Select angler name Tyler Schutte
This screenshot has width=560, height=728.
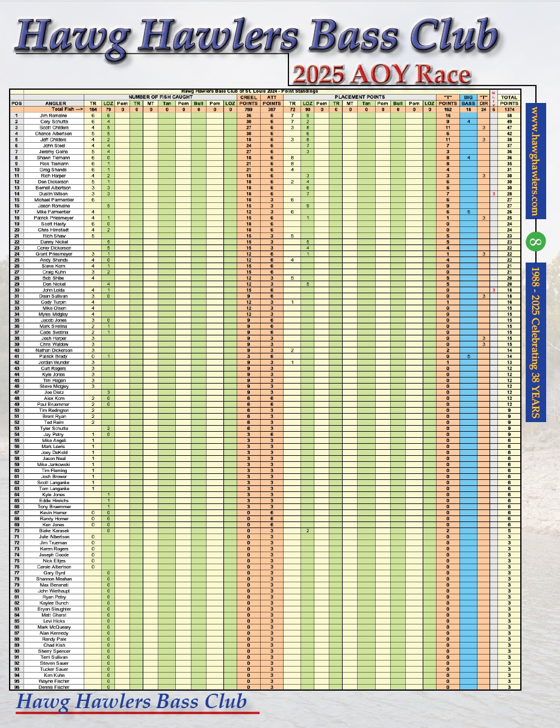pos(54,428)
